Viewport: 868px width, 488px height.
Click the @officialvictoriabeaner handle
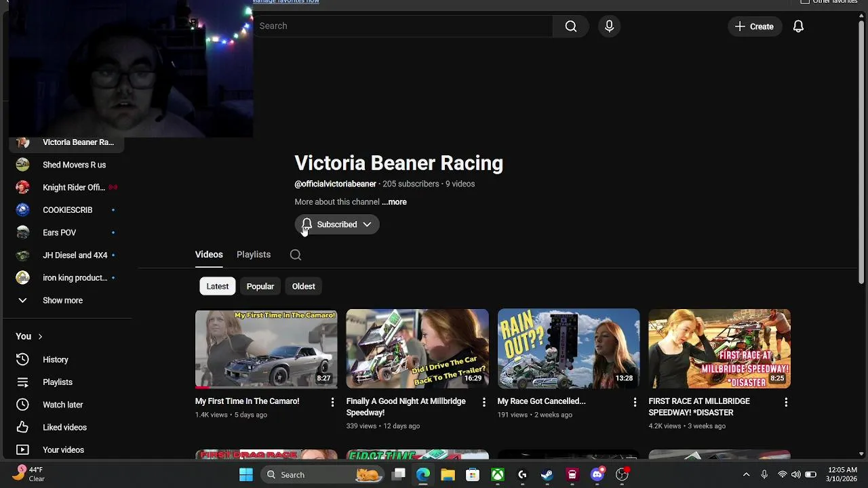[335, 184]
